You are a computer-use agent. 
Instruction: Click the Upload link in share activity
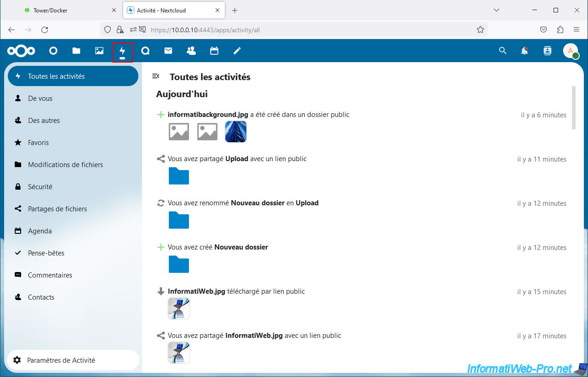click(x=237, y=159)
